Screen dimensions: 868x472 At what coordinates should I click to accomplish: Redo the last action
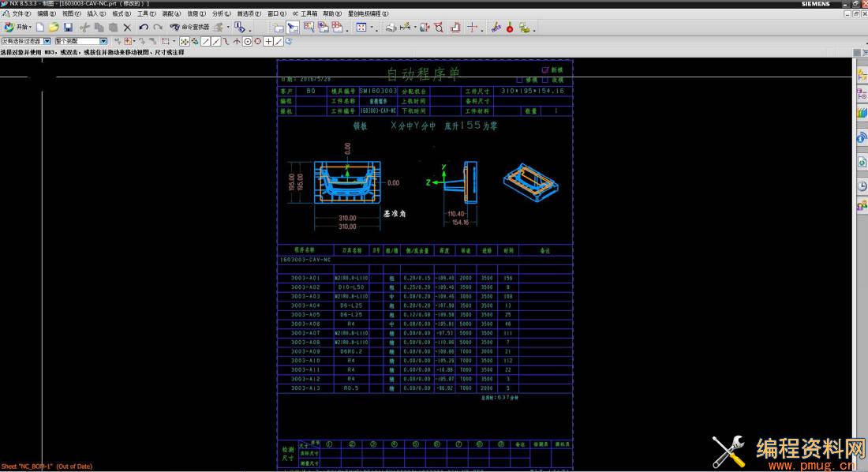[x=158, y=27]
